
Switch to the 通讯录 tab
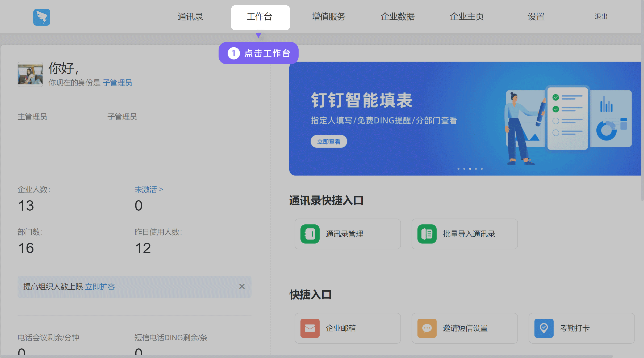point(190,17)
